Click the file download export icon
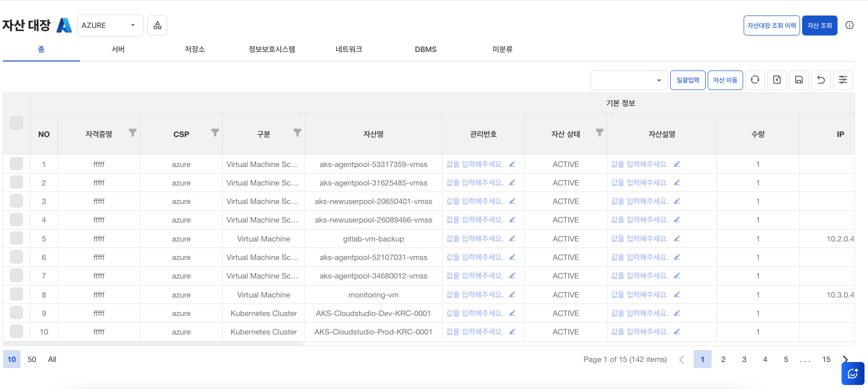Image resolution: width=868 pixels, height=389 pixels. [777, 80]
